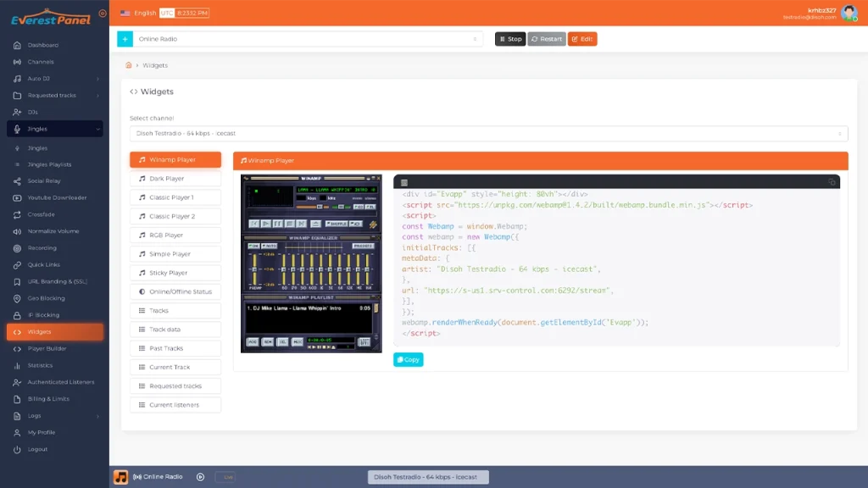Screen dimensions: 868x488
Task: Open Geo Blocking from the sidebar
Action: pos(46,298)
